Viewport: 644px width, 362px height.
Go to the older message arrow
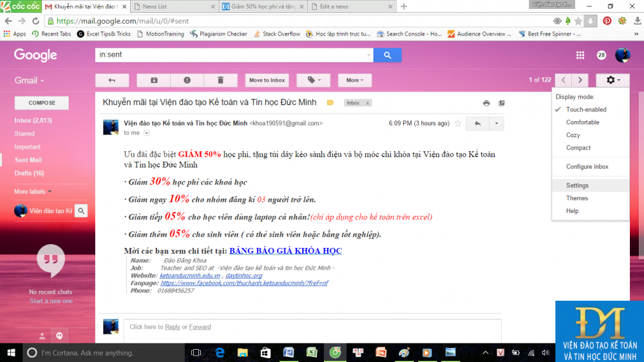pos(580,80)
